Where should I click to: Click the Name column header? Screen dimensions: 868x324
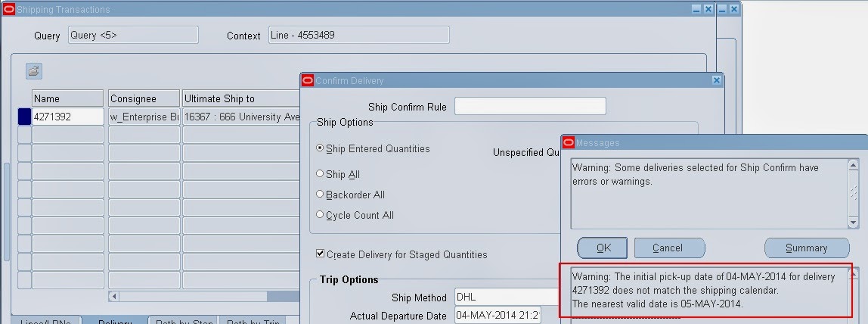[x=67, y=98]
